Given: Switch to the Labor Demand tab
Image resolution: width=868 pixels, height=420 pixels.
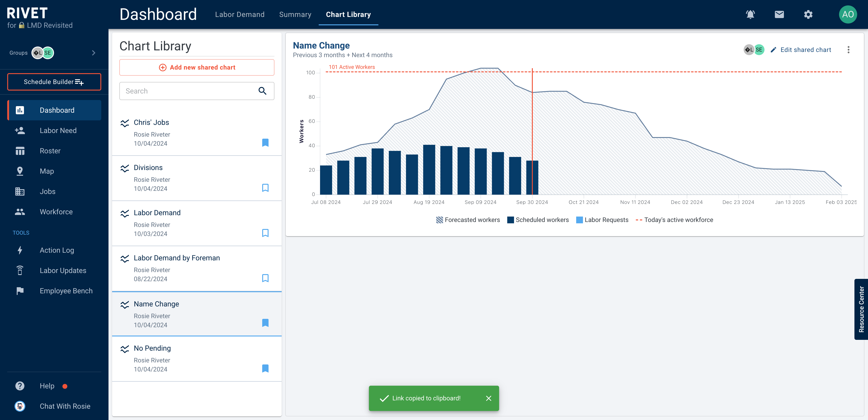Looking at the screenshot, I should (240, 14).
